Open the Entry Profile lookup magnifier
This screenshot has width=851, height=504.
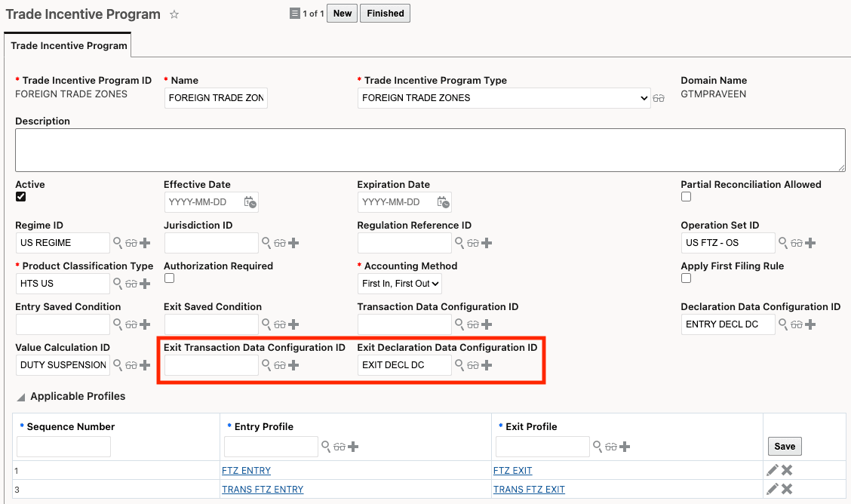click(x=327, y=446)
